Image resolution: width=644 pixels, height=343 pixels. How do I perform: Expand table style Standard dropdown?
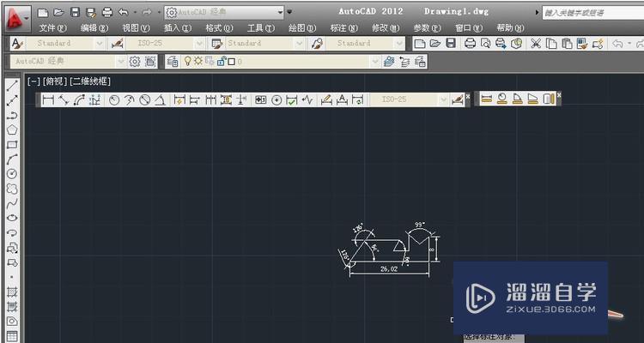pyautogui.click(x=300, y=43)
